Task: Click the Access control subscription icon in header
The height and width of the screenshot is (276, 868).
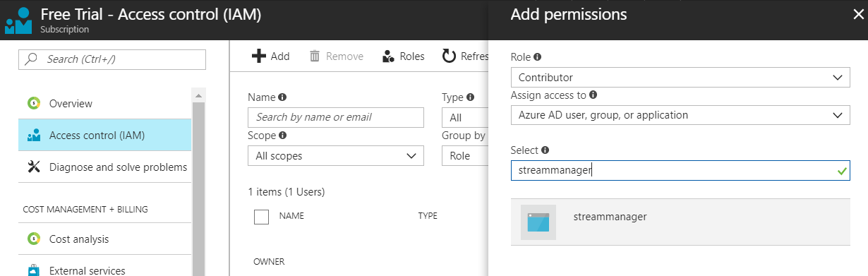Action: tap(18, 20)
